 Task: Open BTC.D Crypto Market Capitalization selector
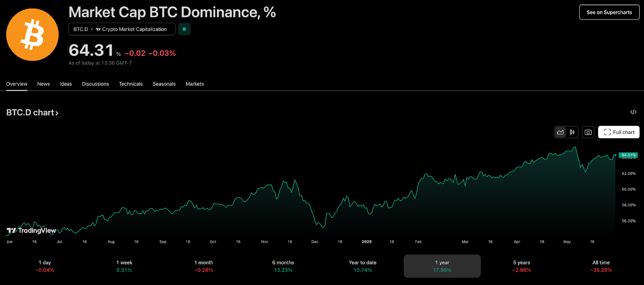(122, 29)
